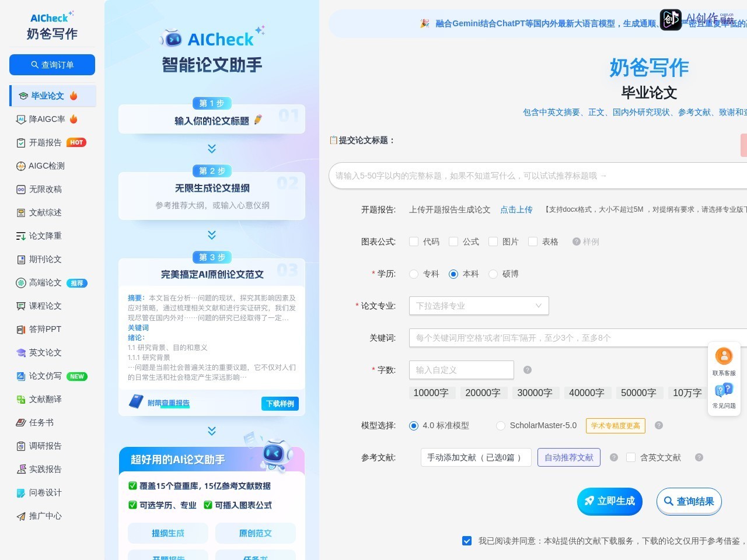Tick the 公式 checkbox
747x560 pixels.
coord(453,242)
